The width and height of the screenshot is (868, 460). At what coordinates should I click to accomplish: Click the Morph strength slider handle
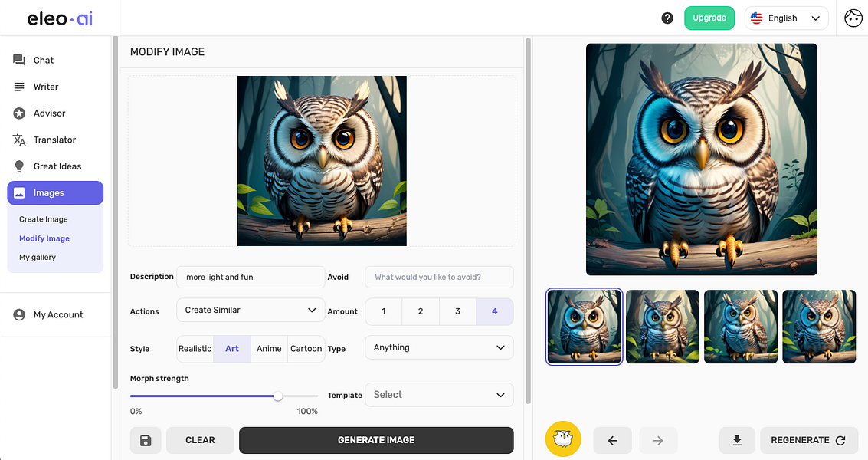[x=278, y=396]
